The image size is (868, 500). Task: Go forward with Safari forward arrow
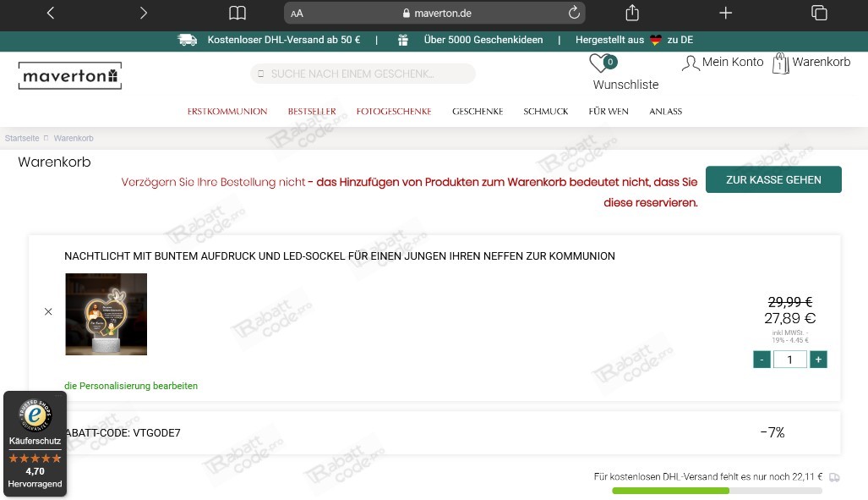[144, 13]
